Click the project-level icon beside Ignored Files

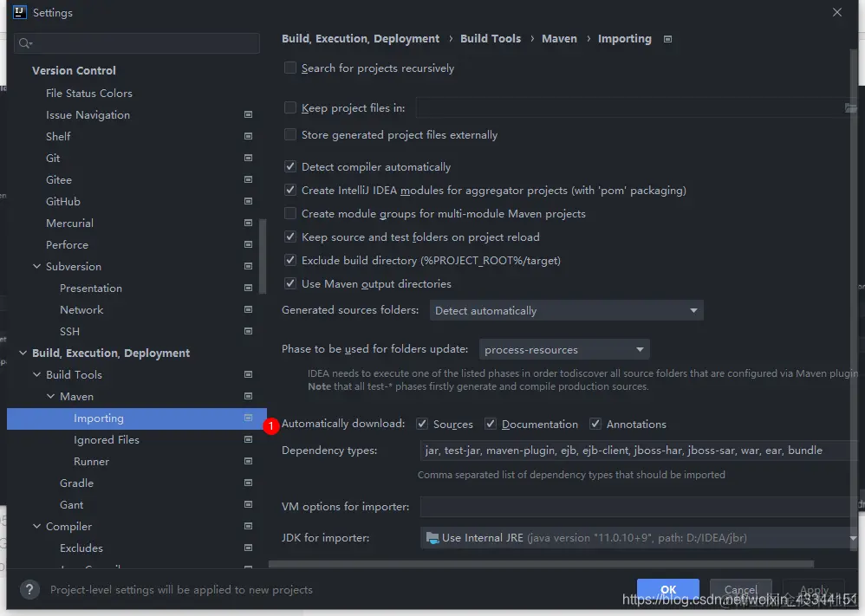tap(248, 439)
